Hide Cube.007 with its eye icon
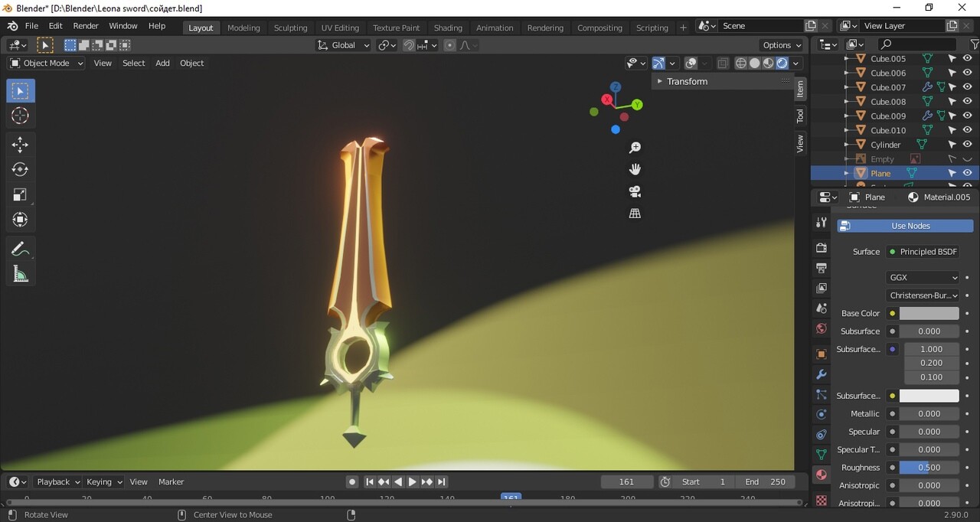980x522 pixels. click(x=967, y=87)
